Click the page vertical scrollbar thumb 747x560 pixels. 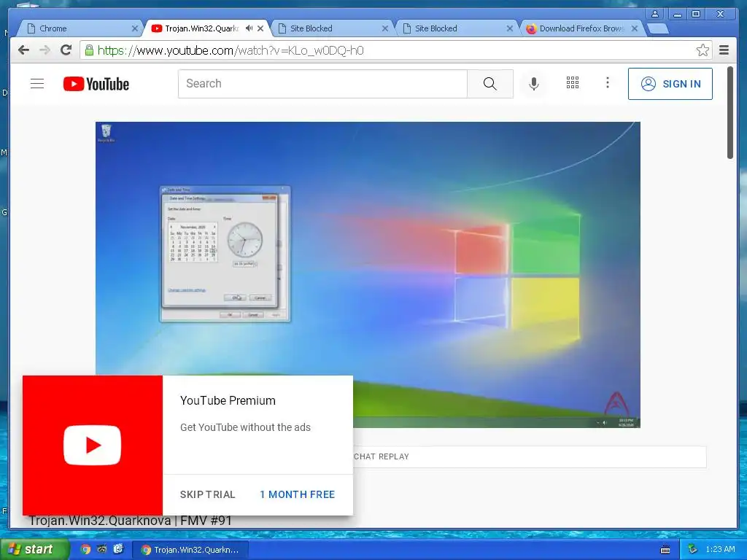[x=729, y=113]
